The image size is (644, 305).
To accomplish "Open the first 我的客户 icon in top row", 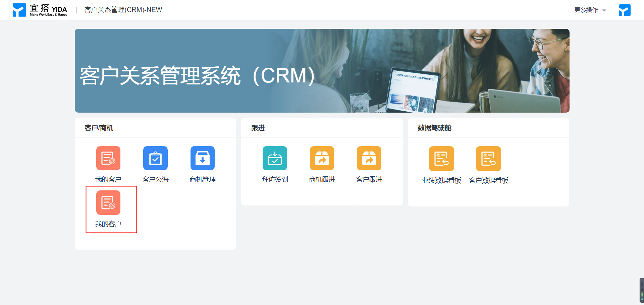I will (x=108, y=158).
